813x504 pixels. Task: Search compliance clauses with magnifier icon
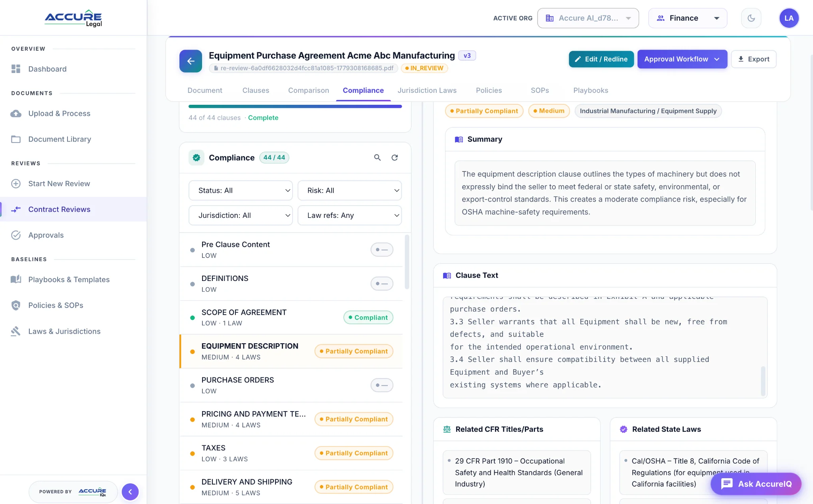point(378,158)
